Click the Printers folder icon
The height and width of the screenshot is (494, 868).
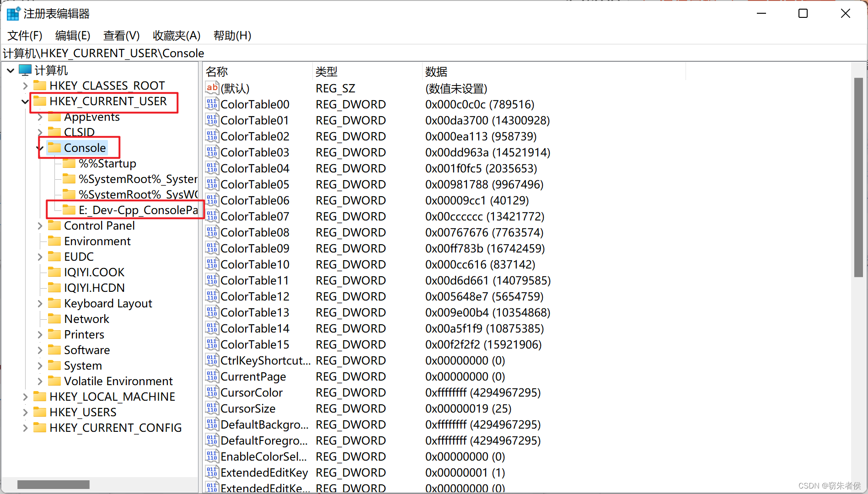click(x=54, y=334)
